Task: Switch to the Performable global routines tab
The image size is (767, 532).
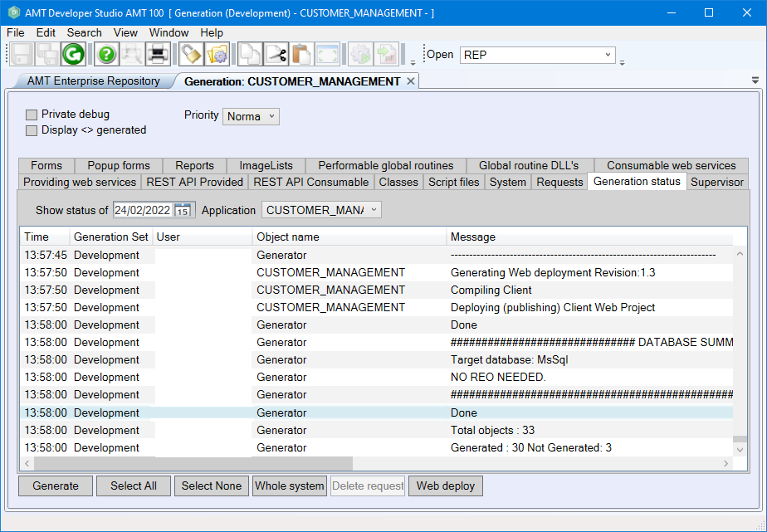Action: pos(386,166)
